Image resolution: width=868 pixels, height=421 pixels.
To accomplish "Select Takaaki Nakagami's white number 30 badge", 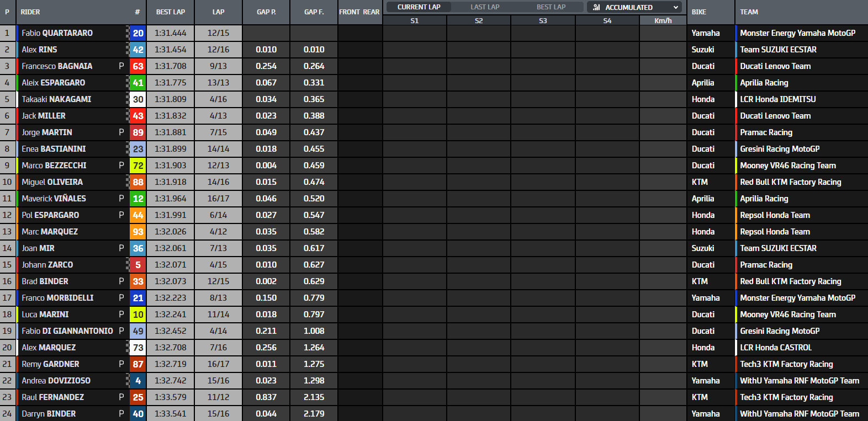I will click(x=138, y=99).
